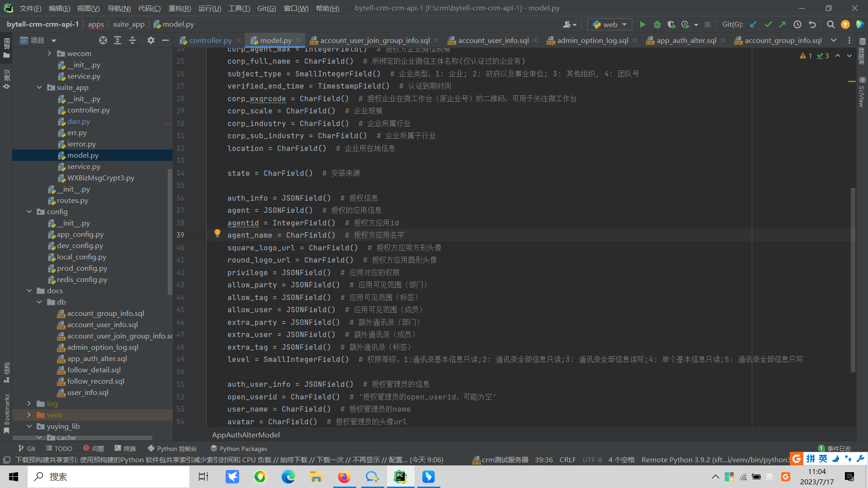
Task: Run with coverage icon
Action: click(x=671, y=24)
